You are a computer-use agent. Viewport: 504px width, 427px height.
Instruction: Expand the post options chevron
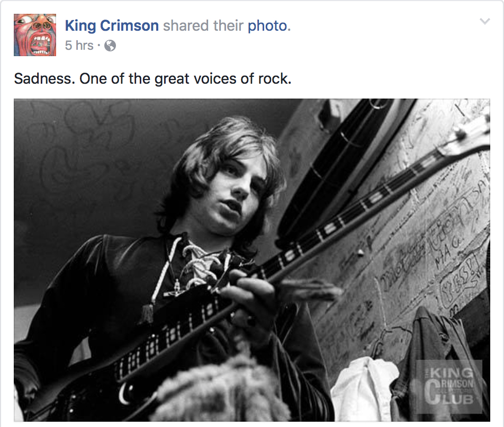coord(484,22)
